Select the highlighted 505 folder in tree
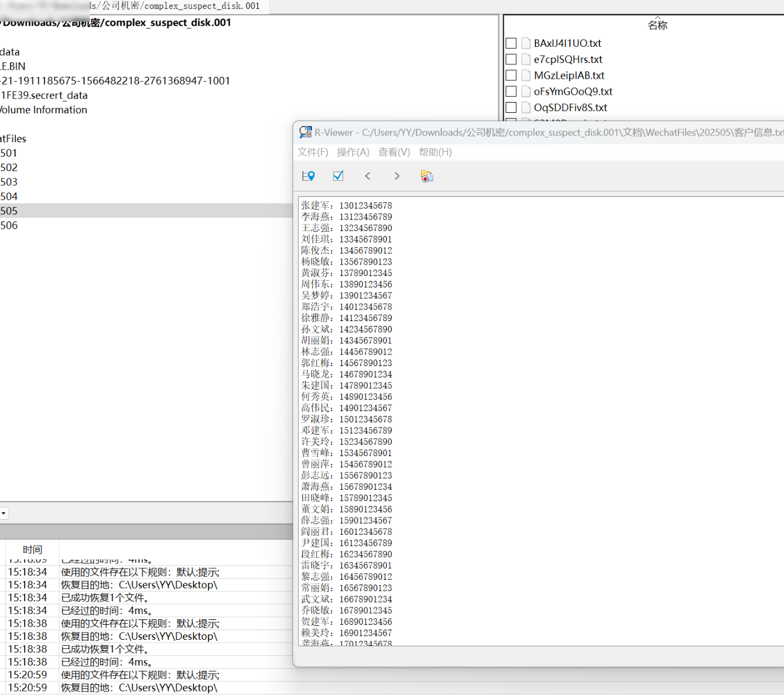 point(9,211)
